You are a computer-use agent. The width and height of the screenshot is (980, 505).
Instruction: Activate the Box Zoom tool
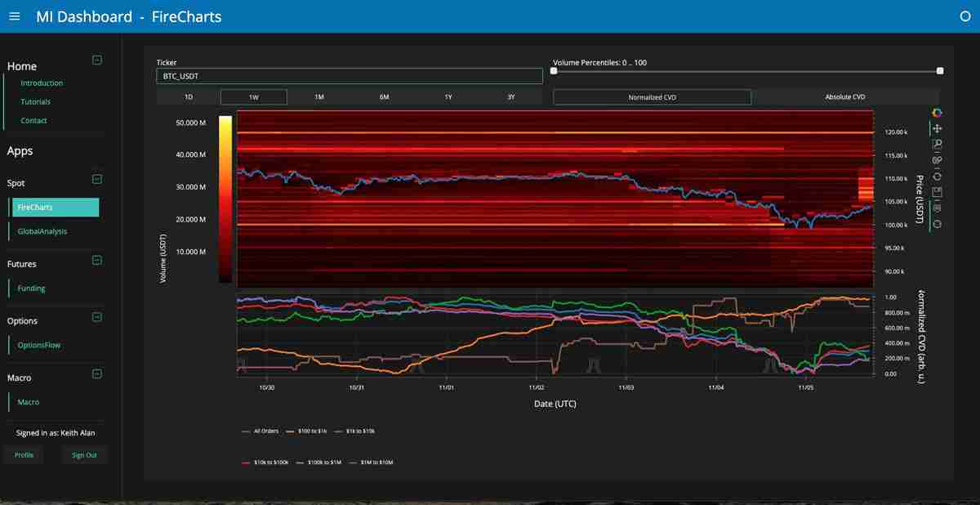pyautogui.click(x=937, y=145)
